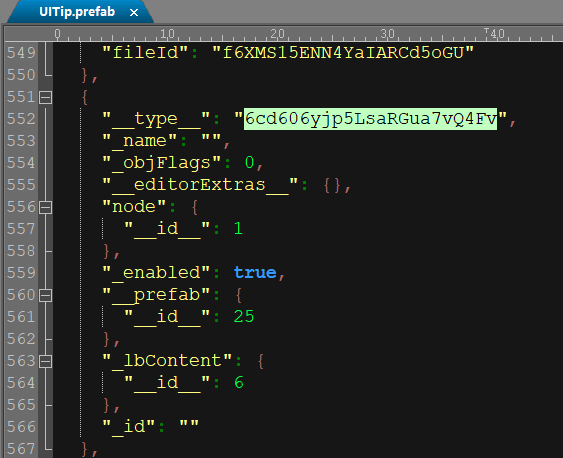Collapse the _lbContent block at line 563
The width and height of the screenshot is (563, 458).
[45, 361]
